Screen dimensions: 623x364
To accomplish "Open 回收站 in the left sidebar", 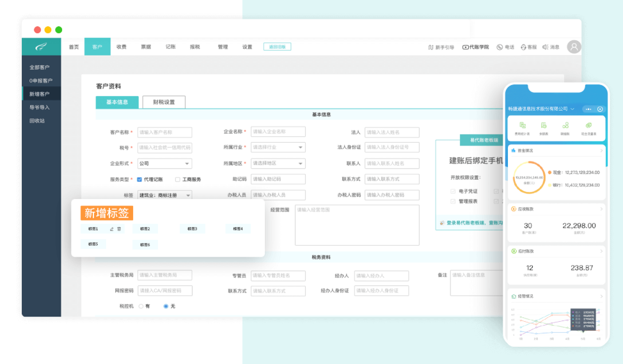I will pyautogui.click(x=38, y=120).
